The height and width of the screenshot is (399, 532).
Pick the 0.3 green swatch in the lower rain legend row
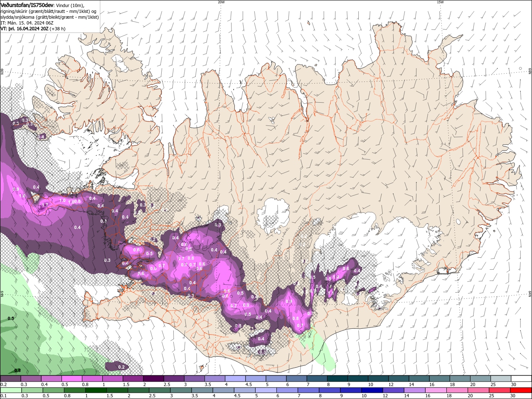pos(32,390)
